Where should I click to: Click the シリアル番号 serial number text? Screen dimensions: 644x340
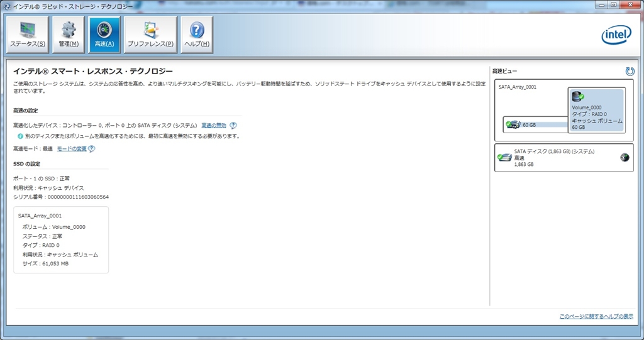[x=61, y=197]
